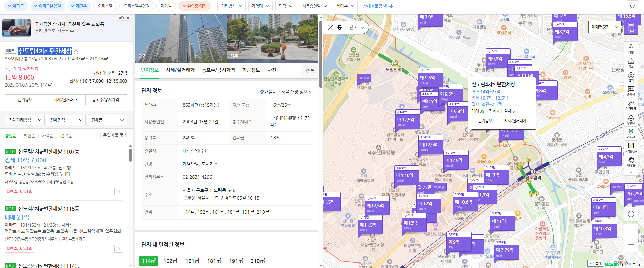The width and height of the screenshot is (644, 268).
Task: Switch to the 사진 tab
Action: pos(272,70)
